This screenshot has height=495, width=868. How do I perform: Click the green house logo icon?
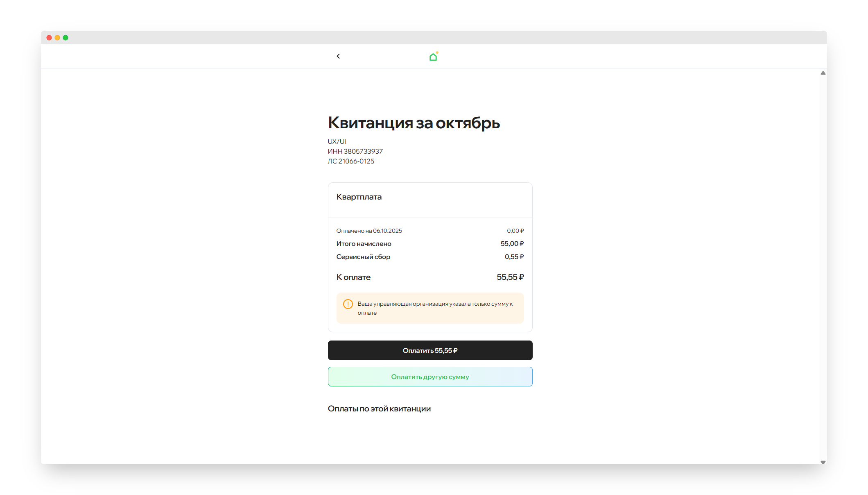[x=433, y=57]
